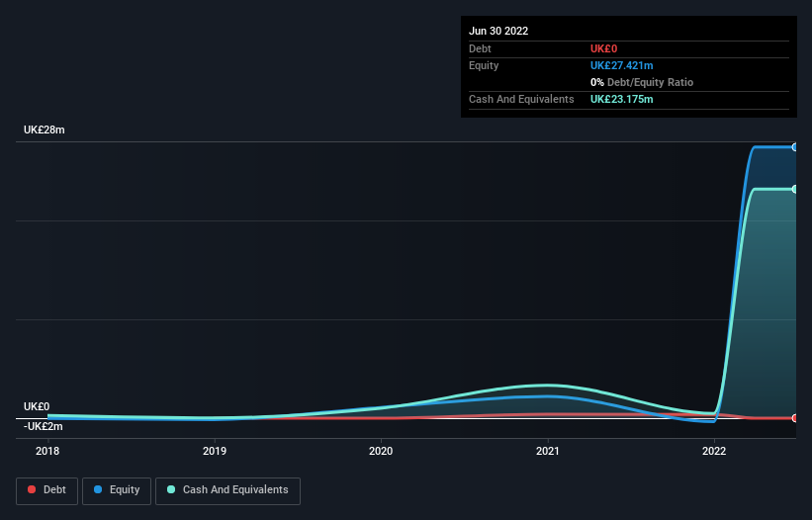Click the teal Cash endpoint marker
This screenshot has height=520, width=812.
(x=794, y=189)
